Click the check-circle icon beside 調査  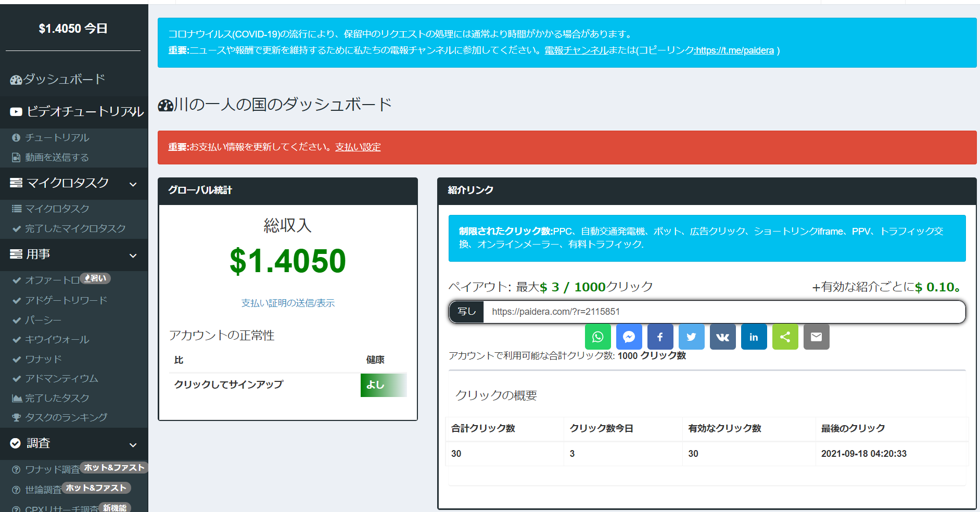(16, 443)
